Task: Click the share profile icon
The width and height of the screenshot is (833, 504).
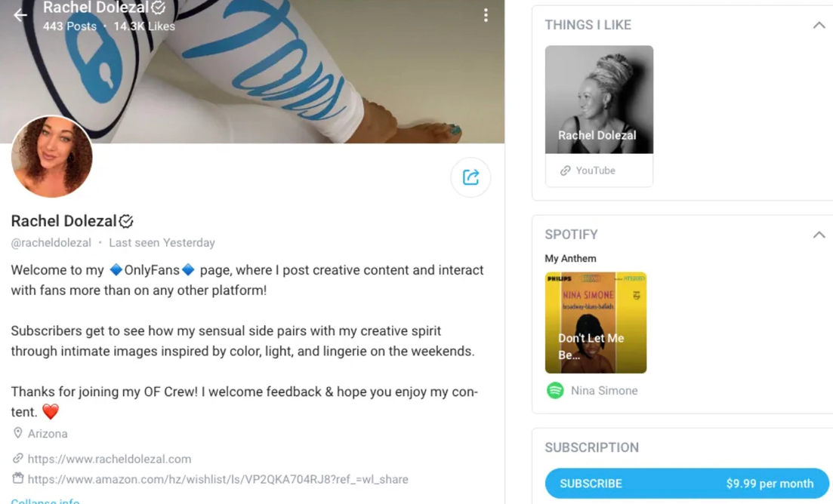Action: click(470, 177)
